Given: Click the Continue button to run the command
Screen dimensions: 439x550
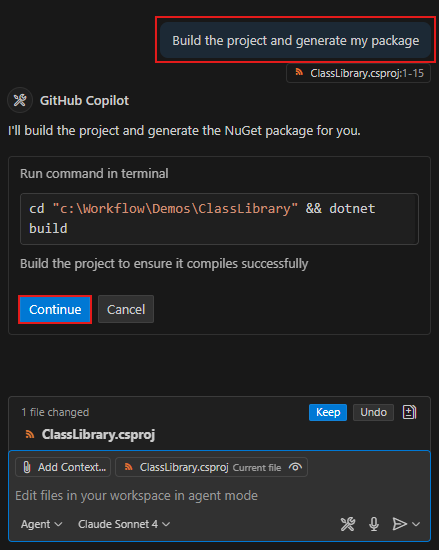Looking at the screenshot, I should [x=55, y=309].
